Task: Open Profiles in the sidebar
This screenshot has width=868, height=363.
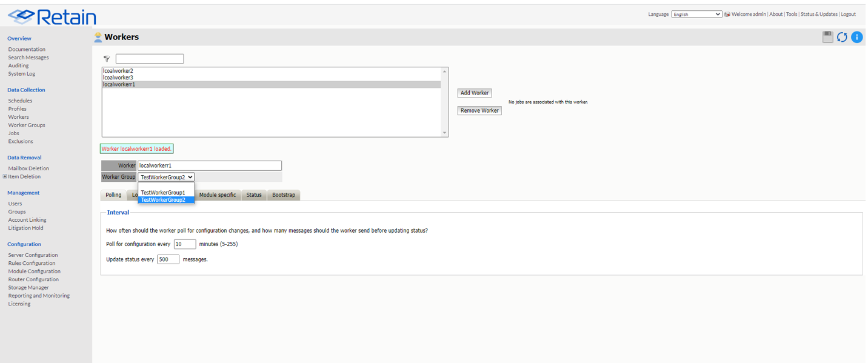Action: 17,109
